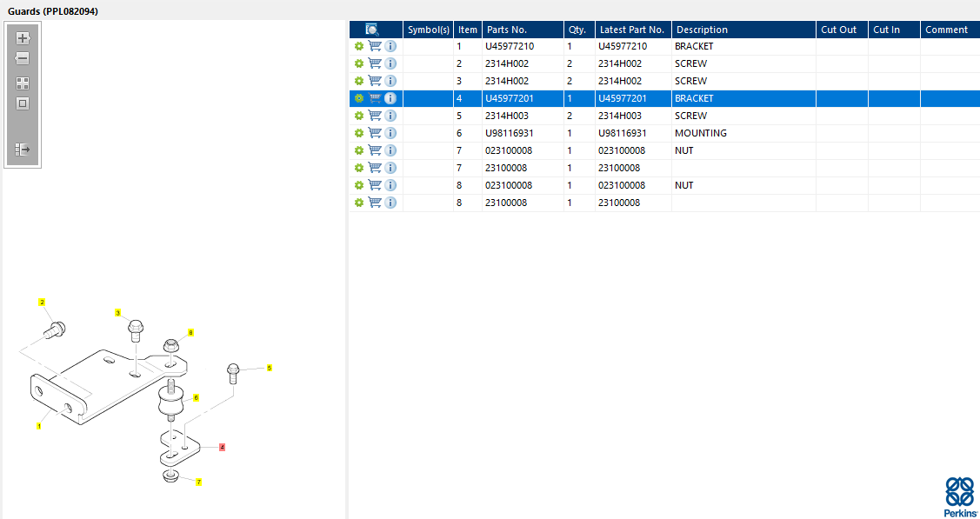The width and height of the screenshot is (980, 519).
Task: Click green gear icon for SCREW 2314H003
Action: pos(359,116)
